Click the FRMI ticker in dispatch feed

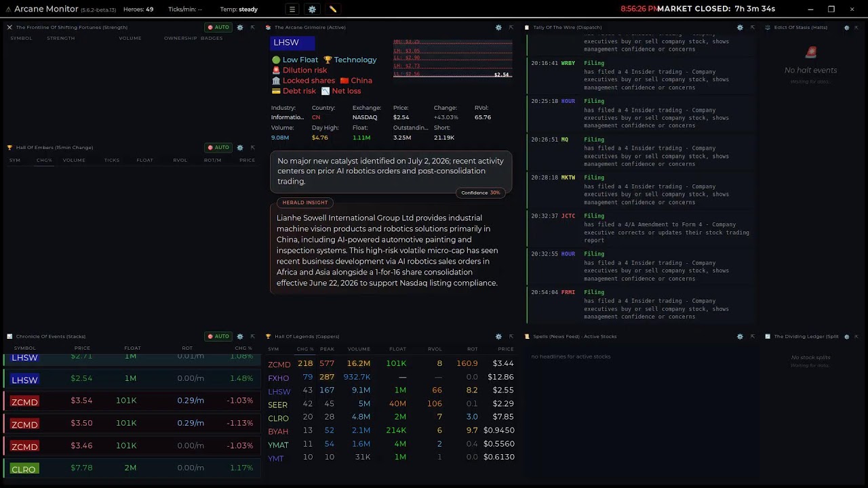tap(568, 292)
